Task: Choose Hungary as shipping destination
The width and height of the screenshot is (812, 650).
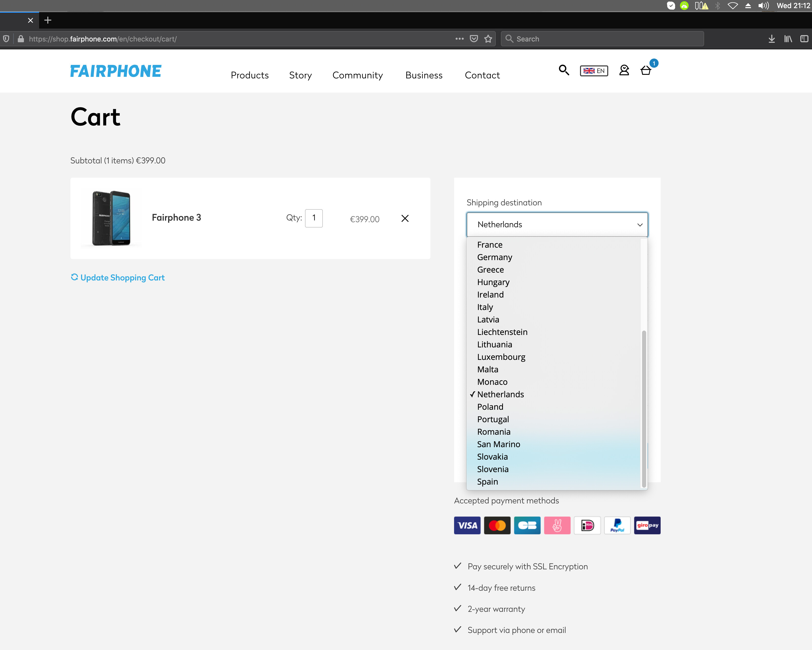Action: click(553, 282)
